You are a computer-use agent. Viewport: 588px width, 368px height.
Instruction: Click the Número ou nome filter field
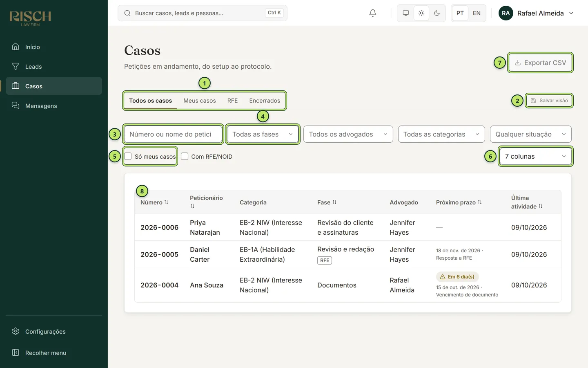[173, 134]
